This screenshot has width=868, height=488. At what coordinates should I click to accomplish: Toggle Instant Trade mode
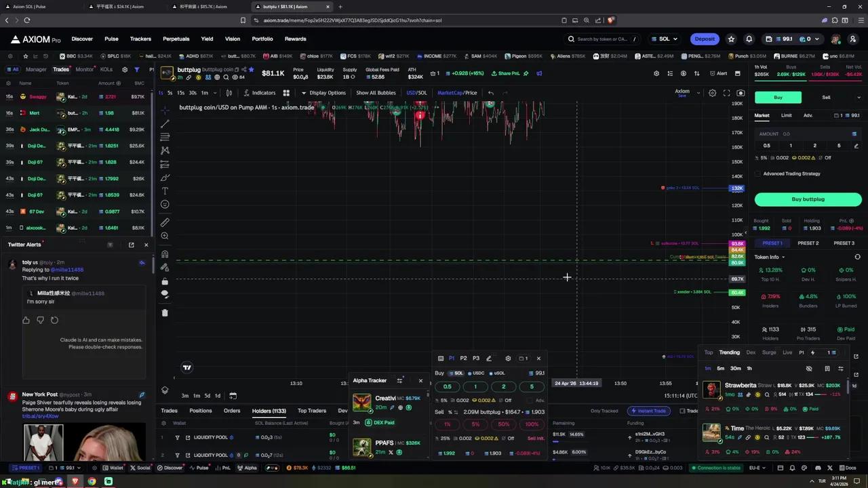[x=648, y=411]
